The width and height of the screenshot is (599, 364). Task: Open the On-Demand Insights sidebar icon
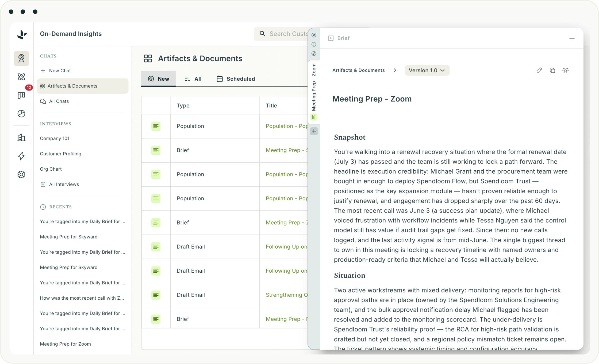click(x=21, y=58)
